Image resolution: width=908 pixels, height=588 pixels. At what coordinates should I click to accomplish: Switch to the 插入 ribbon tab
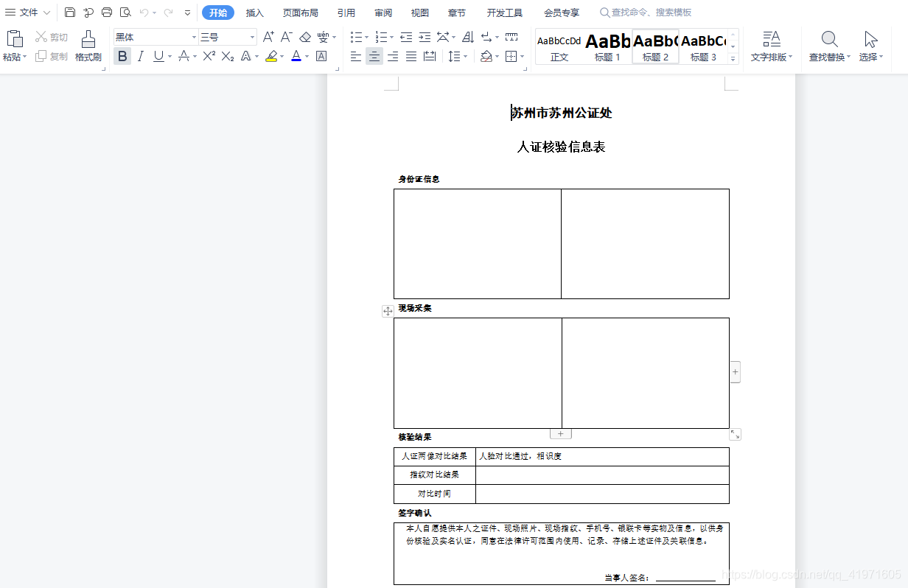[254, 12]
